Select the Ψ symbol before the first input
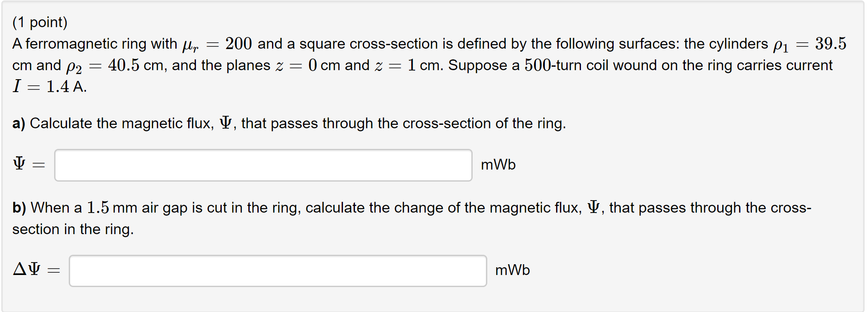868x312 pixels. point(19,164)
